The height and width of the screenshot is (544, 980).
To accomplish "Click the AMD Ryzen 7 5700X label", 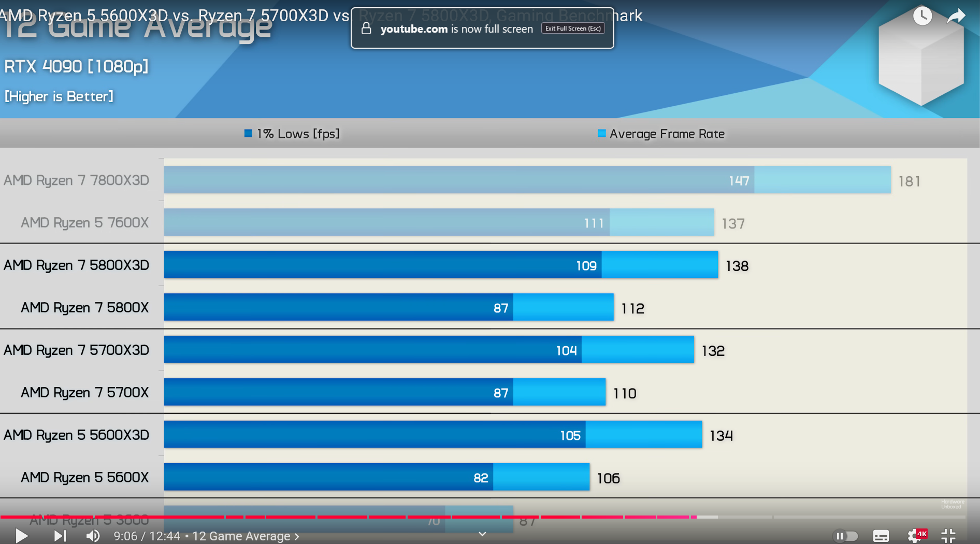I will tap(84, 393).
